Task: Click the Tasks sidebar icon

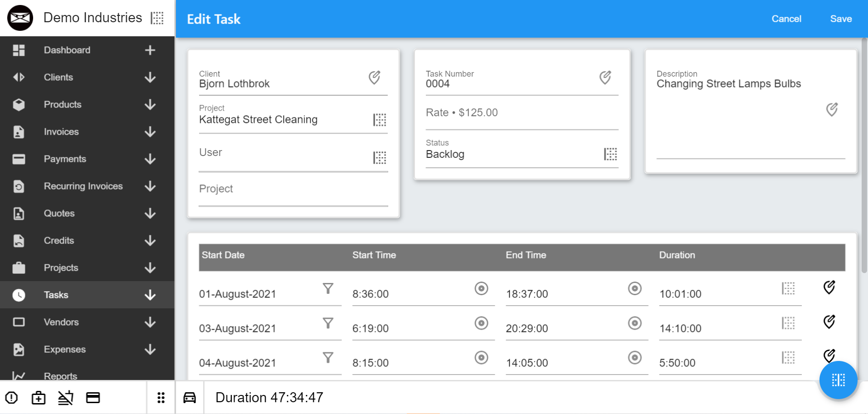Action: 19,295
